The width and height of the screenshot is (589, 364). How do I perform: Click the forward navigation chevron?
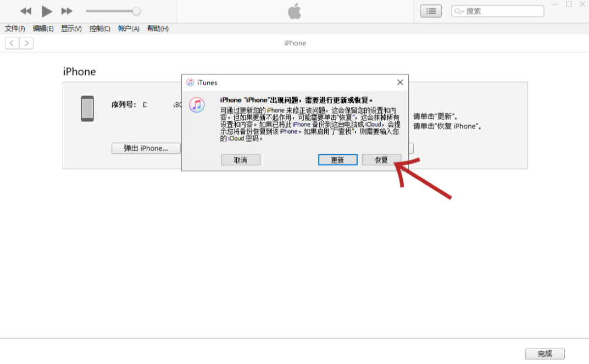[x=26, y=42]
